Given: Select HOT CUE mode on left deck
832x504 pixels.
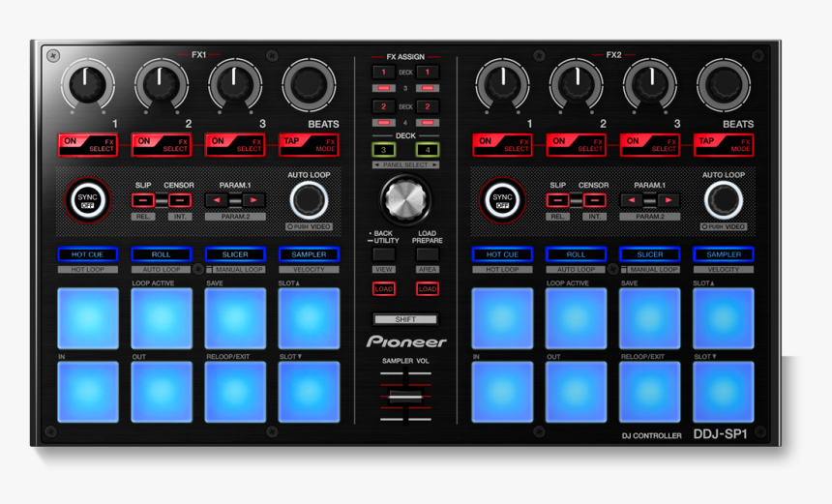Looking at the screenshot, I should coord(87,254).
